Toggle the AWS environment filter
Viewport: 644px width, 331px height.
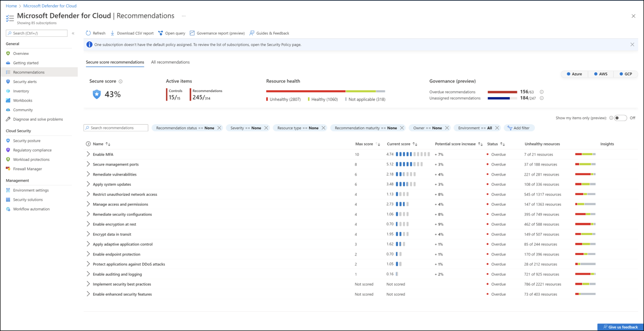point(601,74)
